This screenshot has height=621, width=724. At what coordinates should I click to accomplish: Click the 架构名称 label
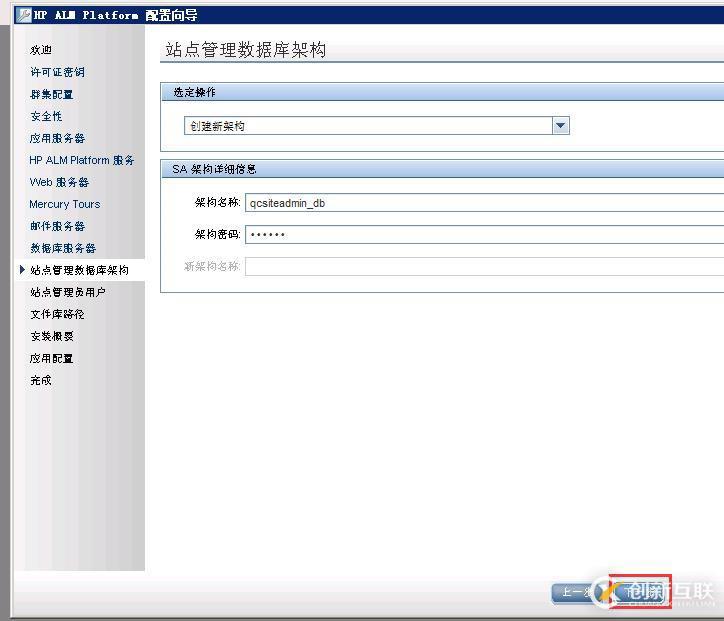click(x=217, y=202)
